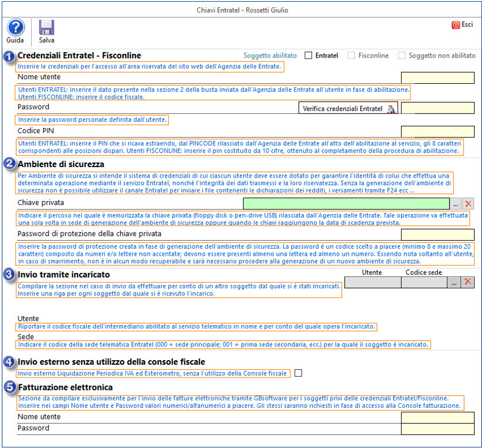Click the 'Inserire la password personale definita dall'utente' hint
Screen dimensions: 482x448
92,120
